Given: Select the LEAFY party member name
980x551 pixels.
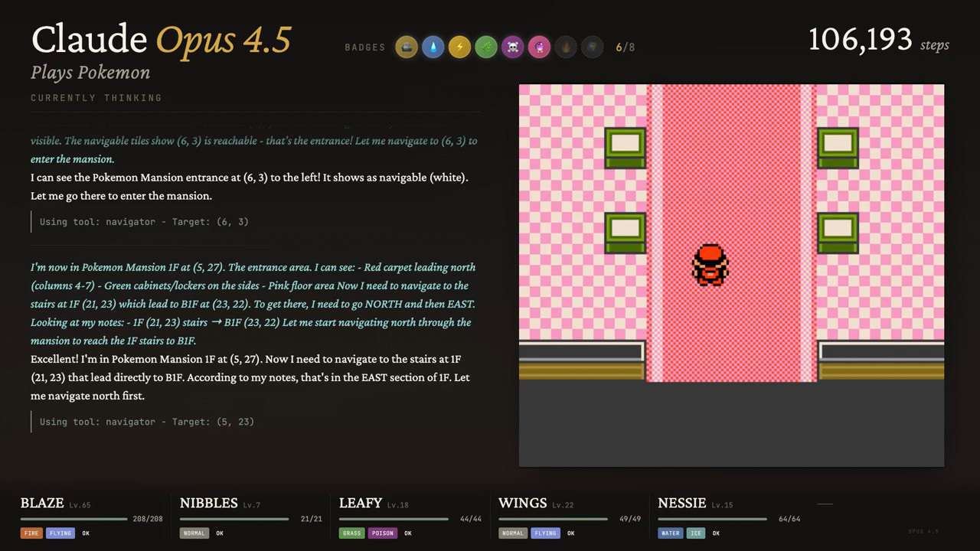Looking at the screenshot, I should pyautogui.click(x=361, y=503).
